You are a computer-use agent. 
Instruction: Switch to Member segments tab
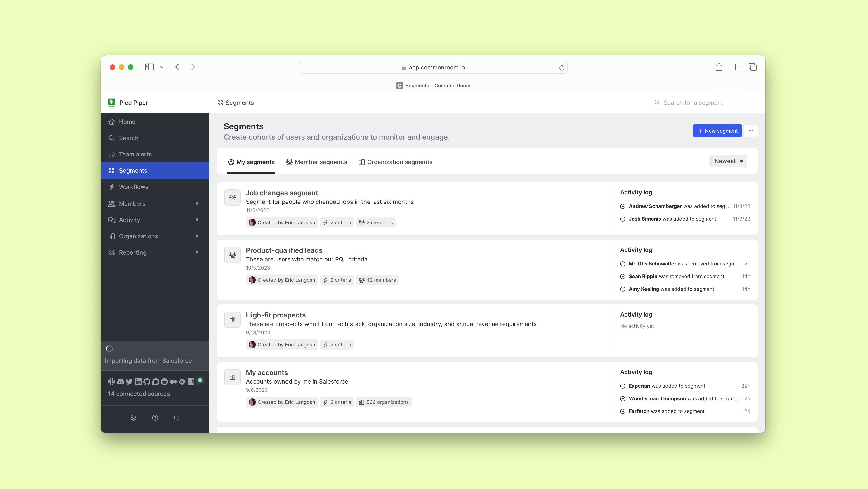click(x=316, y=162)
